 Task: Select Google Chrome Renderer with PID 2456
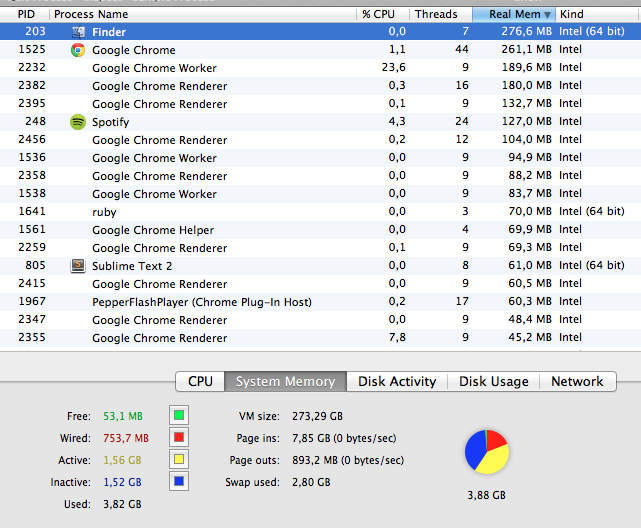(x=320, y=140)
